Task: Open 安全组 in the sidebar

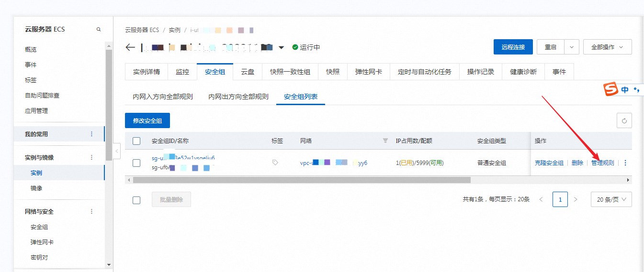Action: click(x=39, y=227)
